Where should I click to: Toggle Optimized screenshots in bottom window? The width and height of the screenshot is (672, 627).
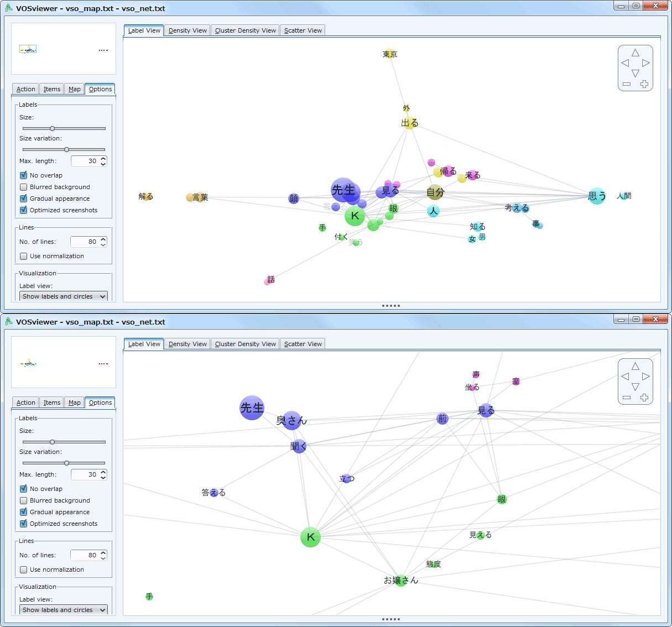pos(23,524)
